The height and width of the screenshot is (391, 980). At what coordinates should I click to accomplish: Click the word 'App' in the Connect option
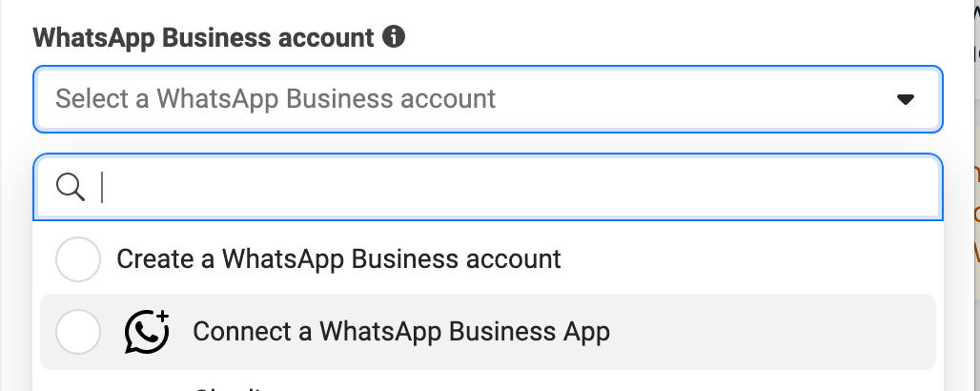tap(586, 332)
